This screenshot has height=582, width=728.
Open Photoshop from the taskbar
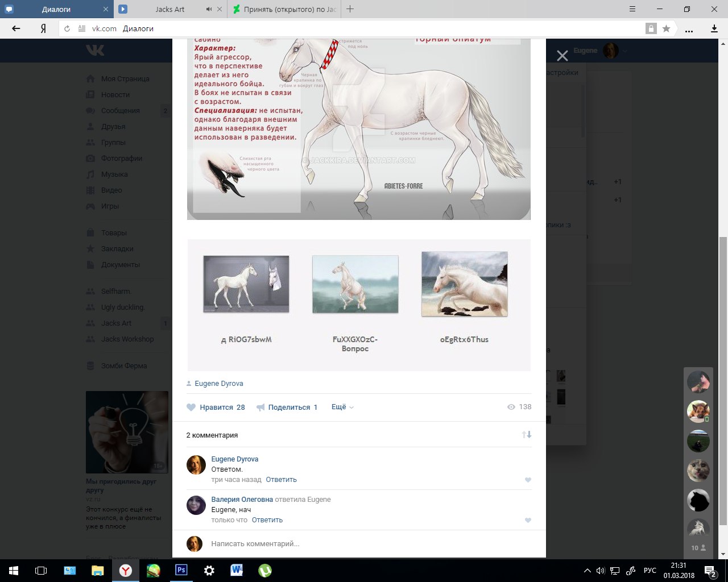point(181,570)
